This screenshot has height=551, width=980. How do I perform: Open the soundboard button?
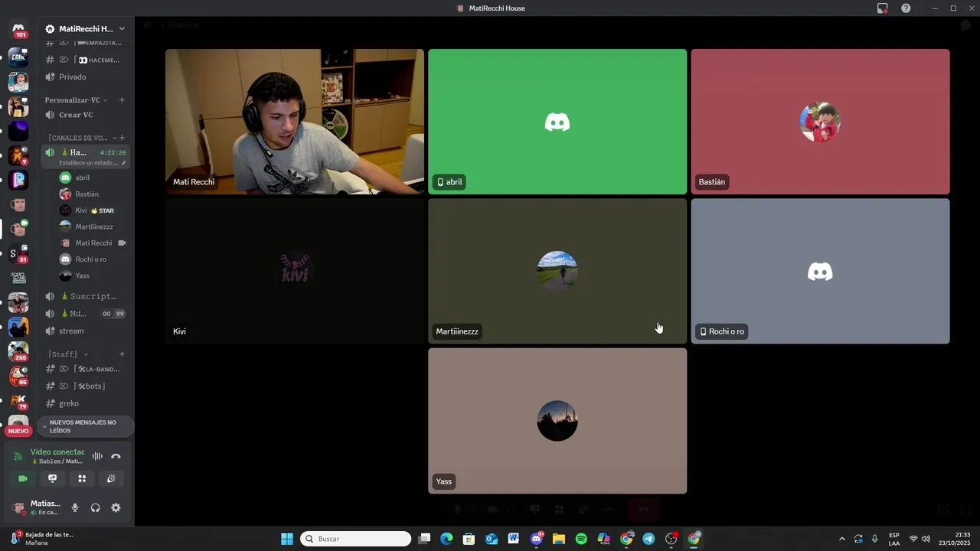pos(111,478)
